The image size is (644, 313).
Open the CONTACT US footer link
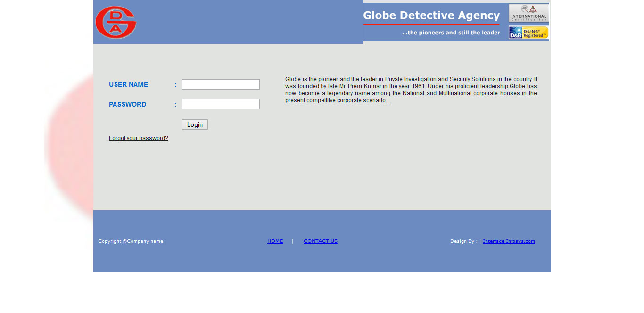(320, 241)
